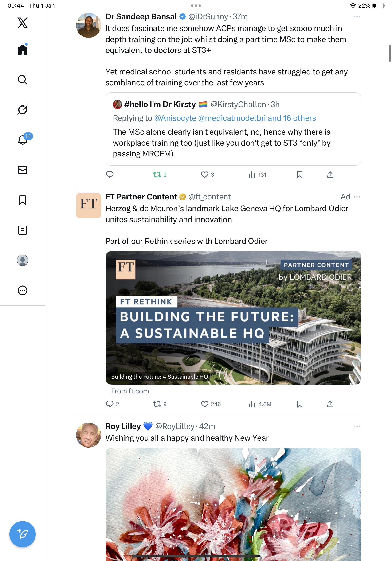Open Search magnifier in sidebar
This screenshot has width=392, height=561.
(x=23, y=80)
